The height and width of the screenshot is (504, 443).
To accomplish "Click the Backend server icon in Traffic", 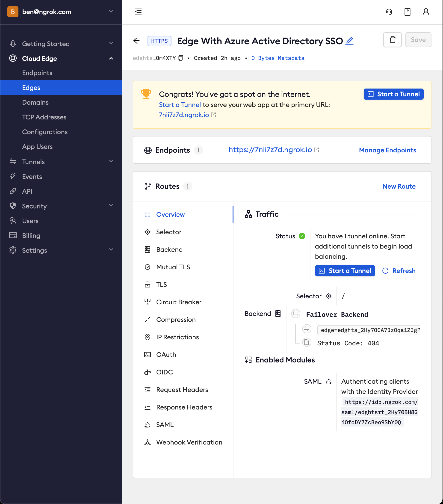I will [278, 313].
